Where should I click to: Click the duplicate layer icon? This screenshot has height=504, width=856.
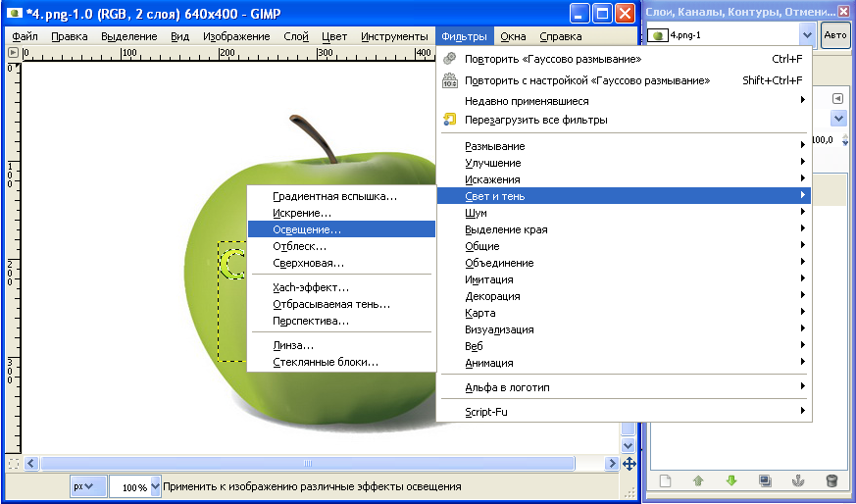pos(765,480)
